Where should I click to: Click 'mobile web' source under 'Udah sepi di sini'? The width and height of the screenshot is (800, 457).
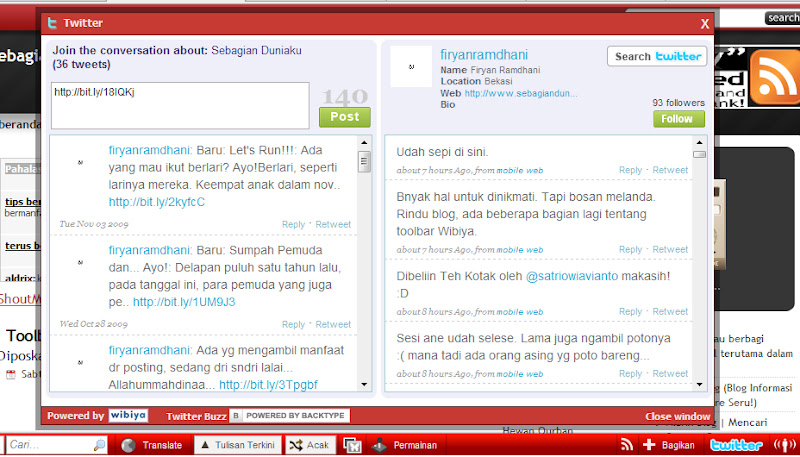pyautogui.click(x=520, y=170)
